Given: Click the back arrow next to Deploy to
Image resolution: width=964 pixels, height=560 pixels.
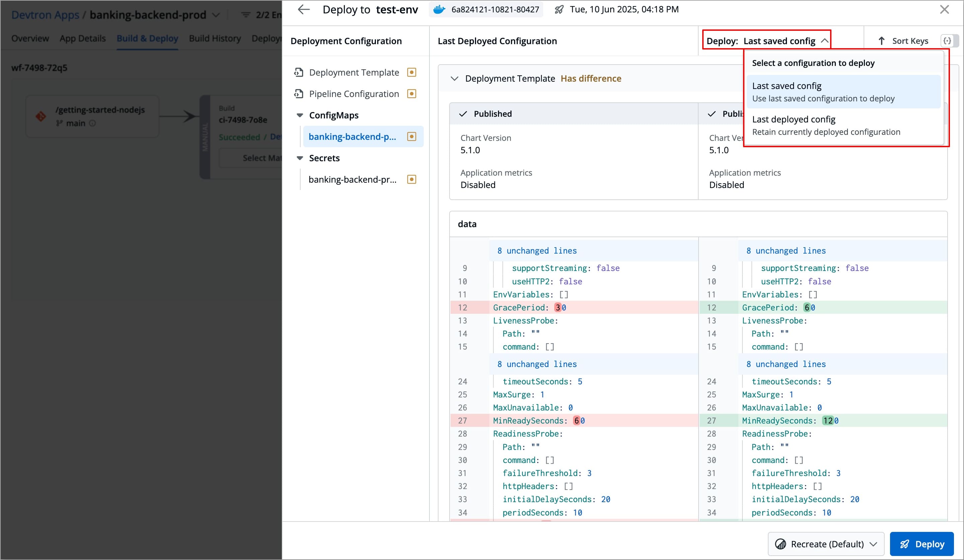Looking at the screenshot, I should pyautogui.click(x=303, y=10).
